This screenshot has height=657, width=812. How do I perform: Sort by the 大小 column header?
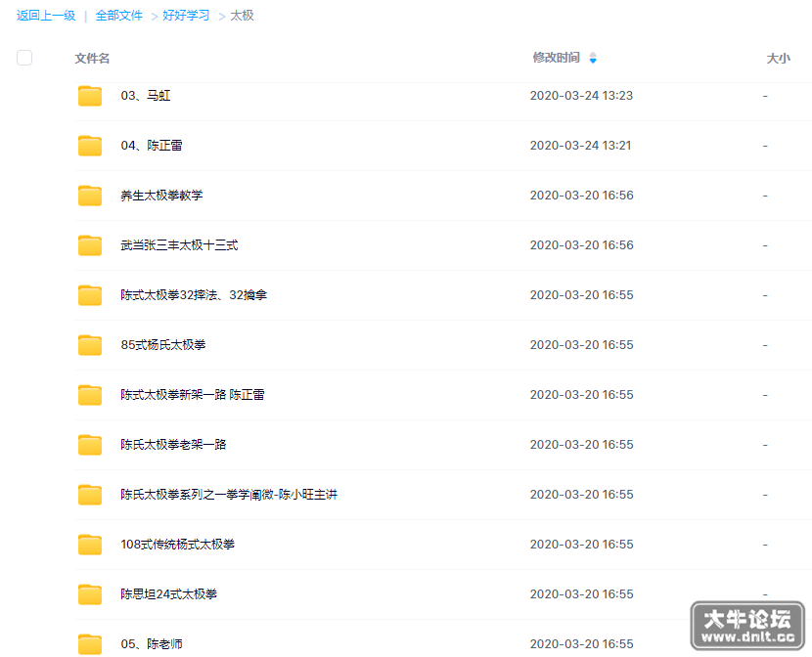tap(779, 59)
